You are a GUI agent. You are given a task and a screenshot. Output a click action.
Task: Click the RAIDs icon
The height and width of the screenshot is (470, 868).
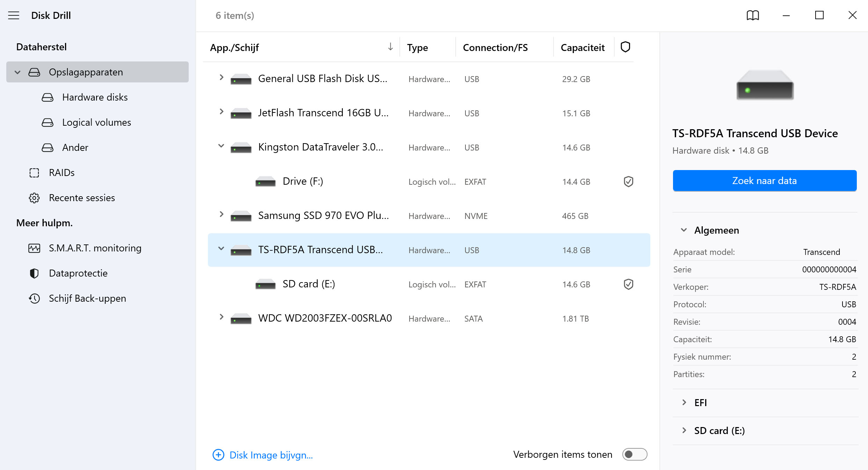click(34, 173)
